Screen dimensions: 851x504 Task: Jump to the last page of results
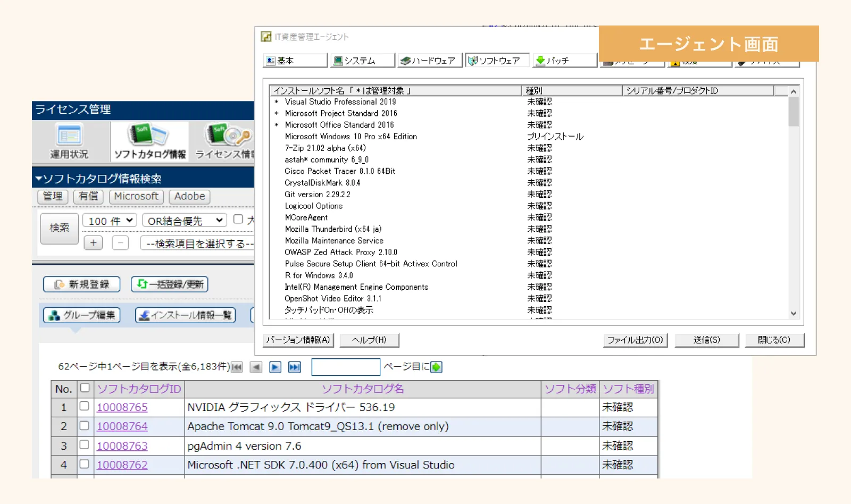coord(294,367)
